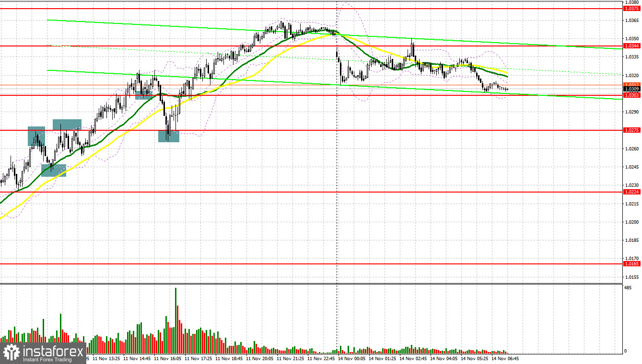Click the 1.0185 price axis label
The width and height of the screenshot is (642, 364).
click(631, 240)
